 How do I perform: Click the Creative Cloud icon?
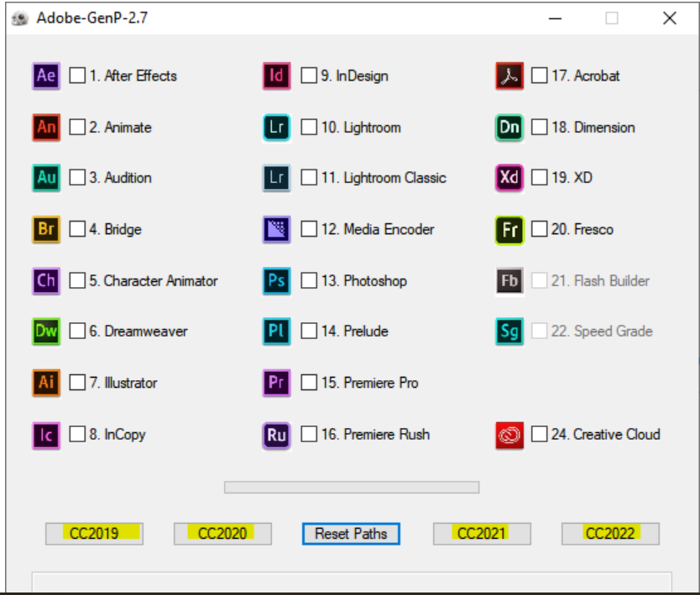pyautogui.click(x=509, y=436)
